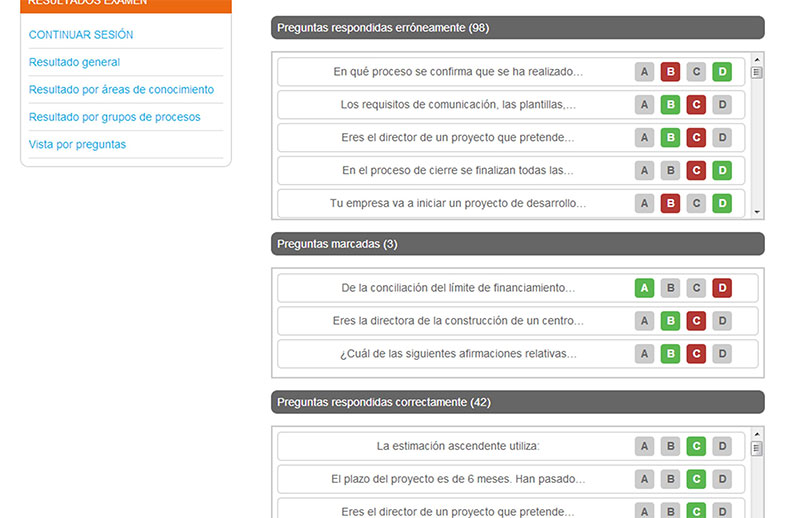Open 'Resultado por áreas de conocimiento'
800x518 pixels.
tap(121, 90)
